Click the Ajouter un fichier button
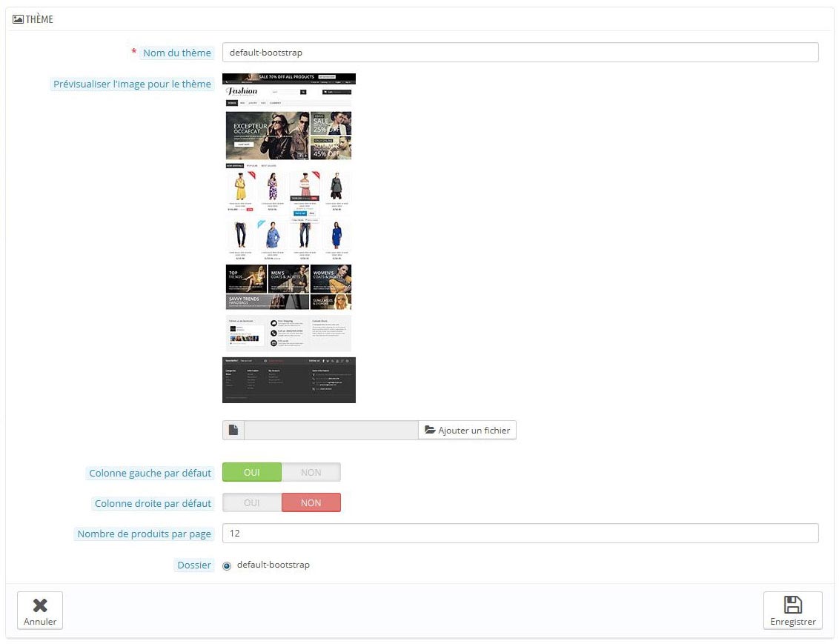This screenshot has height=644, width=839. point(467,430)
